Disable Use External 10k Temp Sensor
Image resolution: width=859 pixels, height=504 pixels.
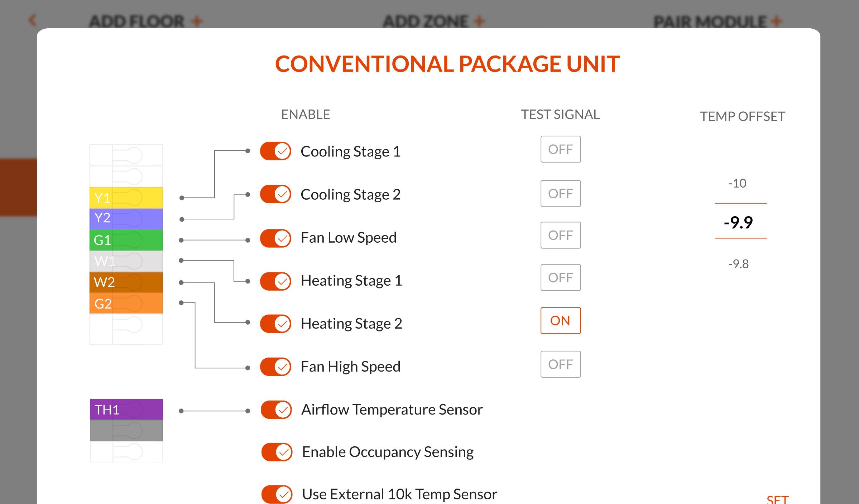click(276, 494)
